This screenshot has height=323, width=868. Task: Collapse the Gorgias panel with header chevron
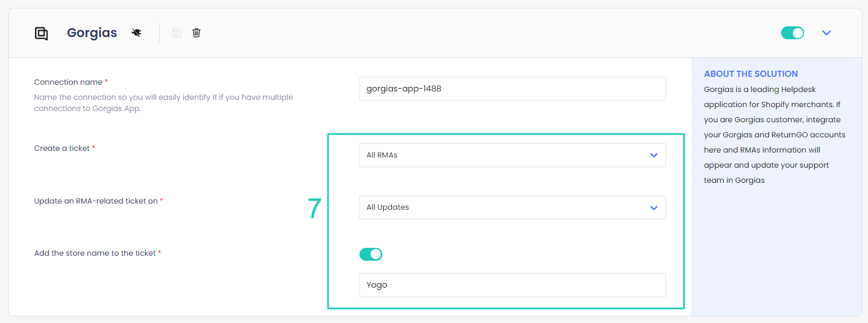click(826, 33)
